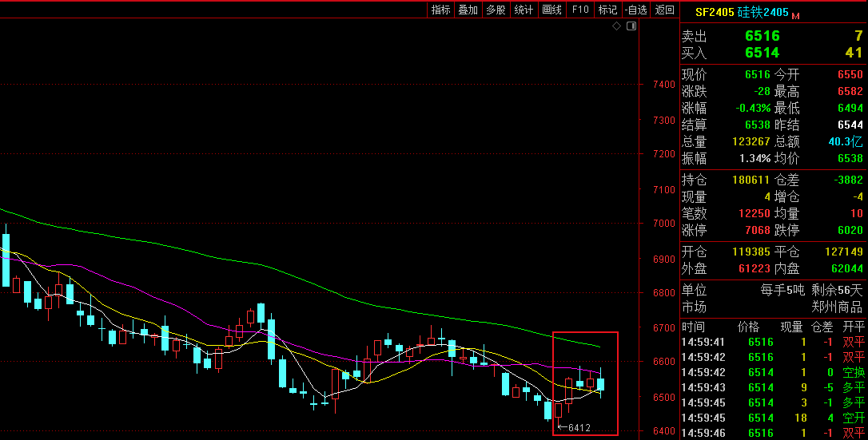Click the 统计 statistics button

[524, 10]
